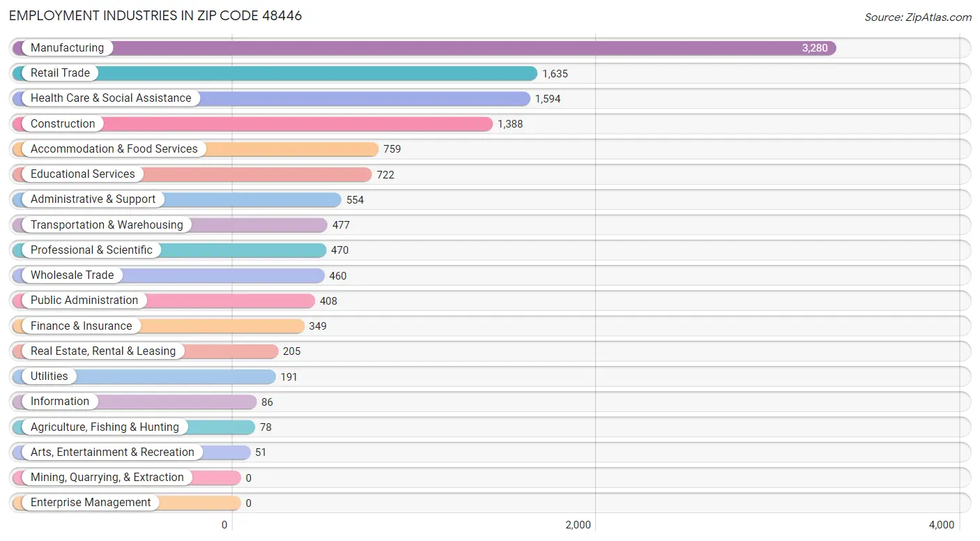Click the 2,000 axis tick label
This screenshot has width=980, height=541.
coord(578,525)
